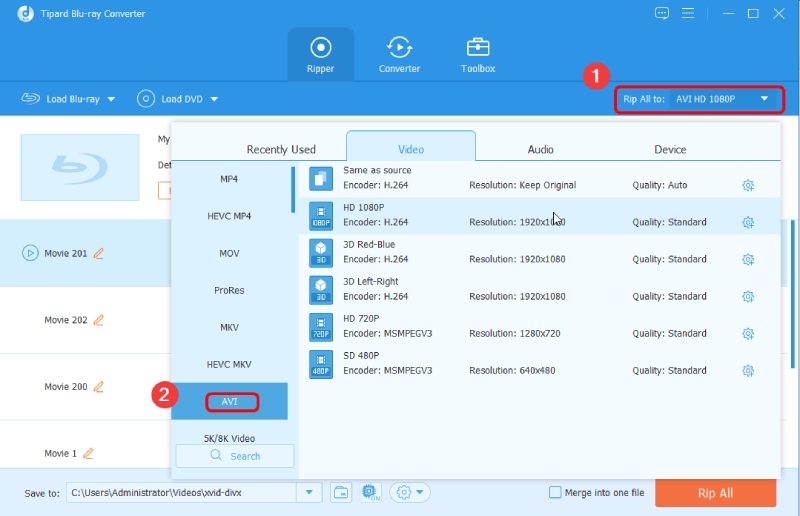Select the Same as source preset name
The height and width of the screenshot is (516, 800).
point(377,170)
